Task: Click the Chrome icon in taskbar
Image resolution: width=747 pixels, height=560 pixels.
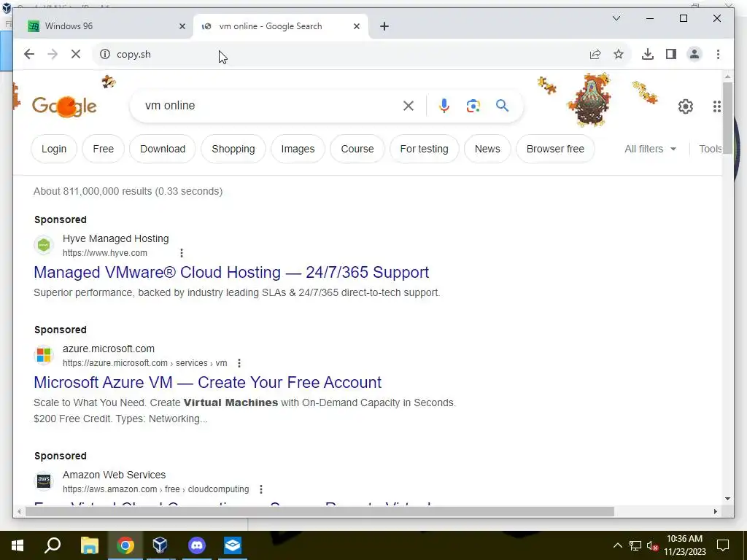Action: (125, 545)
